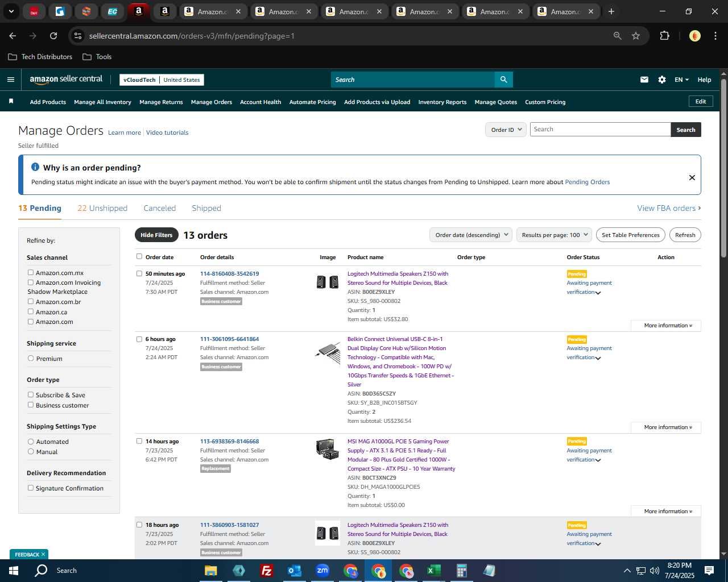
Task: Expand More information for the MSI power supply order
Action: [665, 512]
